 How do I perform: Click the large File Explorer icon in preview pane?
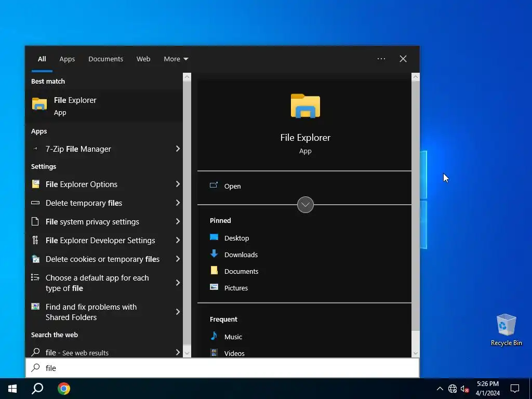click(305, 106)
